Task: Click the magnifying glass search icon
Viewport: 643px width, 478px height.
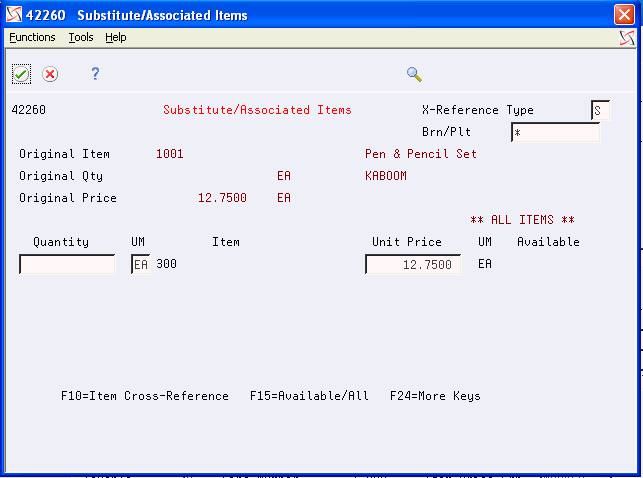Action: point(414,74)
